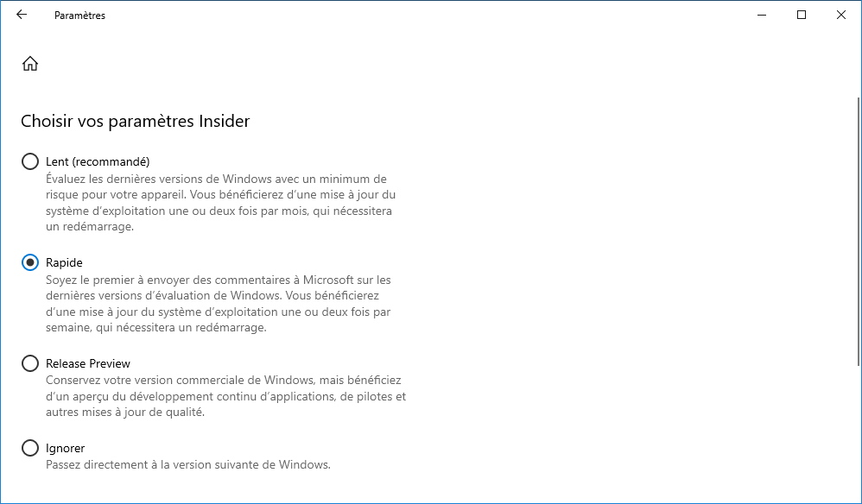Image resolution: width=862 pixels, height=504 pixels.
Task: Click the vertical scrollbar thumb
Action: click(x=859, y=231)
